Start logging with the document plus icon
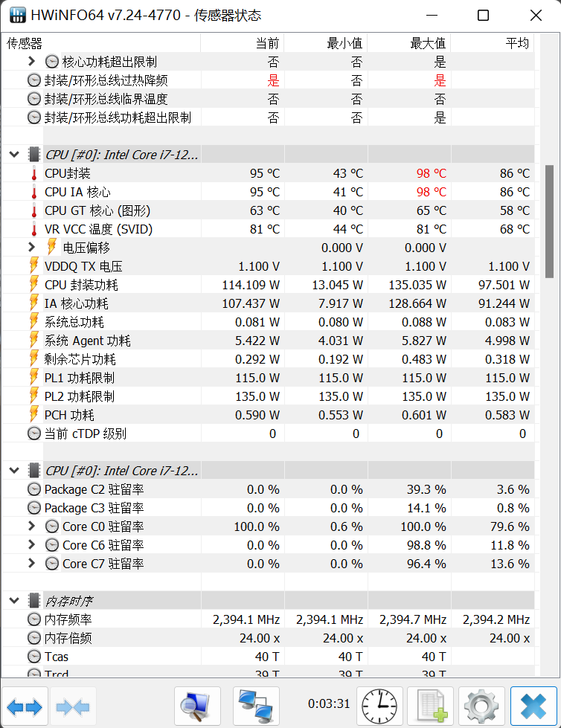Screen dimensions: 561x728 (431, 707)
